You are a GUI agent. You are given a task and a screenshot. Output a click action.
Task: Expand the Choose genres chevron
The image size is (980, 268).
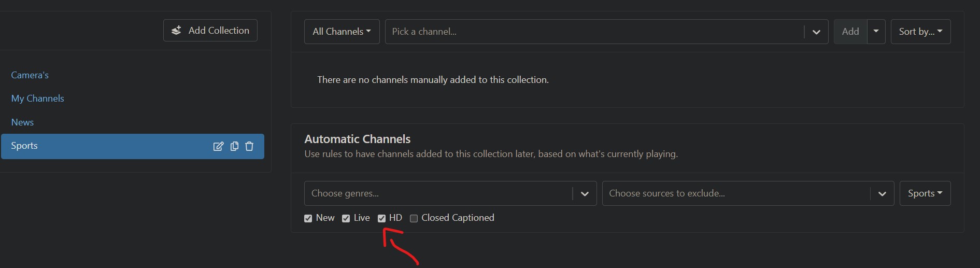[585, 194]
